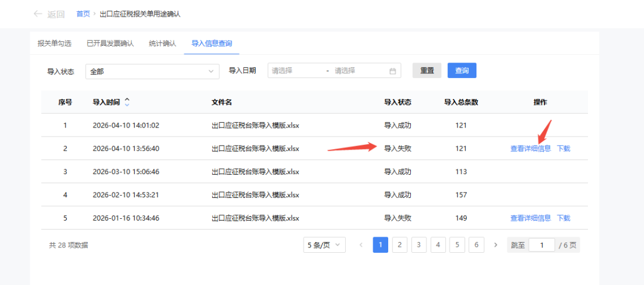Image resolution: width=644 pixels, height=285 pixels.
Task: Click 导入失败 status in row 5
Action: (x=398, y=218)
